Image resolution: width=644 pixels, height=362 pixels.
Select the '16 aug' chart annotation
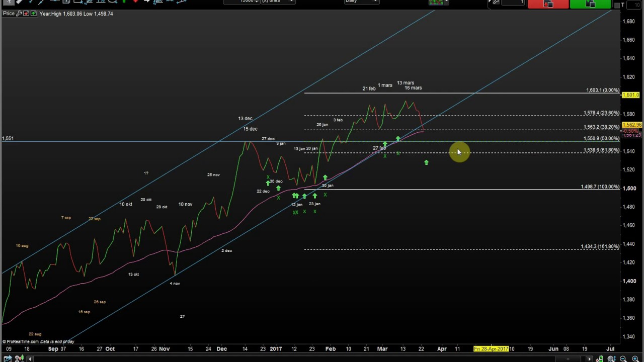[x=22, y=246]
